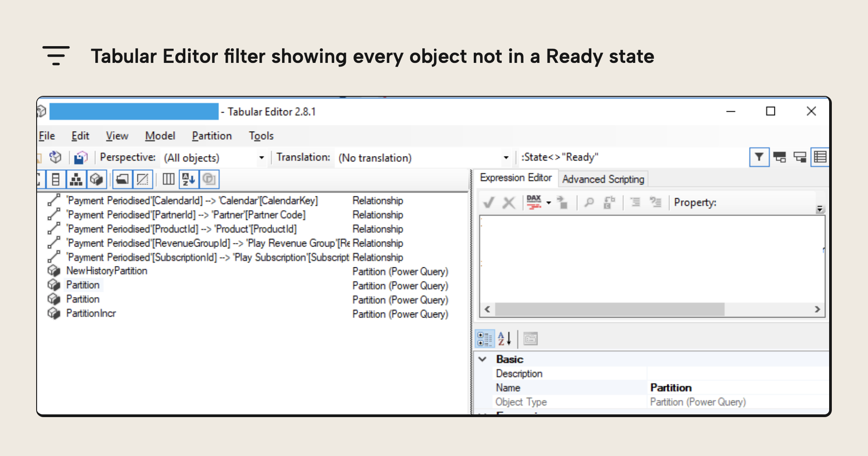Screen dimensions: 868x456
Task: Open the View menu
Action: click(117, 136)
